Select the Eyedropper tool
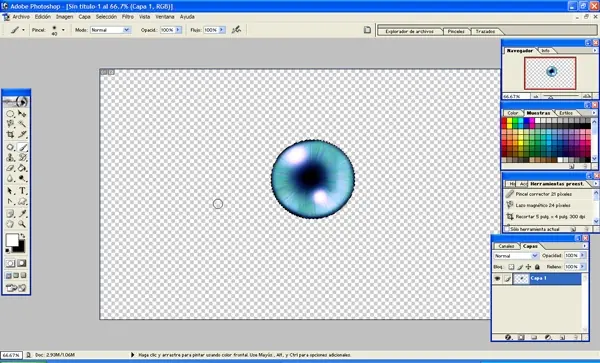The height and width of the screenshot is (363, 600). pos(22,214)
